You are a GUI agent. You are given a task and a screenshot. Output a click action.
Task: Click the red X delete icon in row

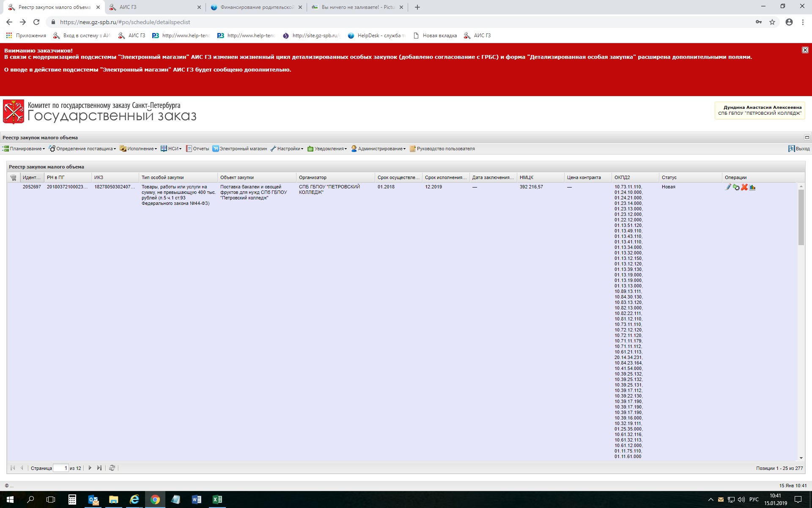point(744,187)
